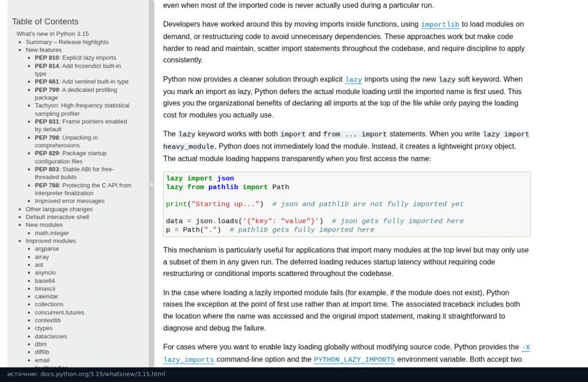Open the contextlib module entry

tap(48, 321)
